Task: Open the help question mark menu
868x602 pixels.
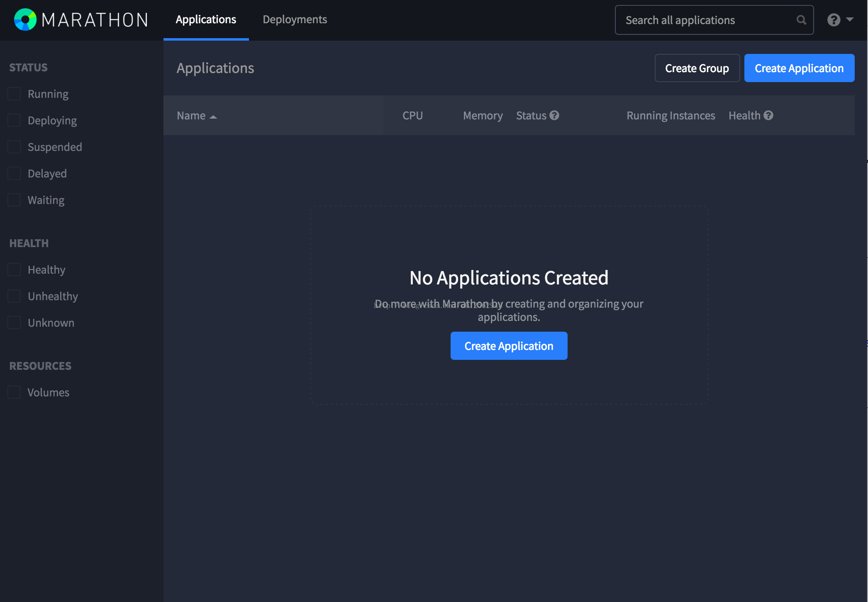Action: click(834, 20)
